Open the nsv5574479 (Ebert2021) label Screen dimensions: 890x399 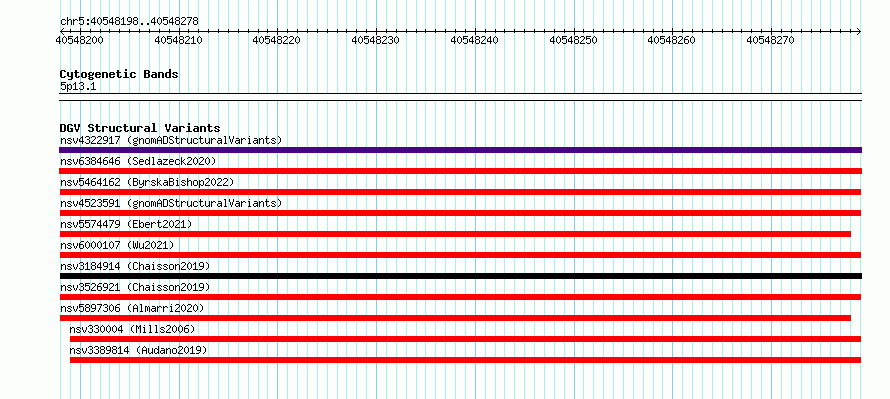(x=126, y=224)
